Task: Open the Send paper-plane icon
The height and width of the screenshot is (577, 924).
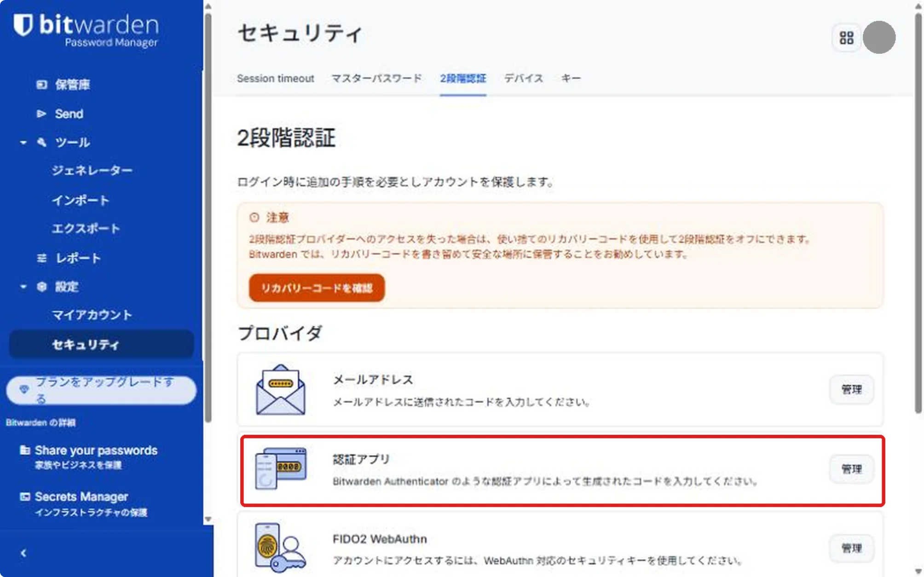Action: pos(42,114)
